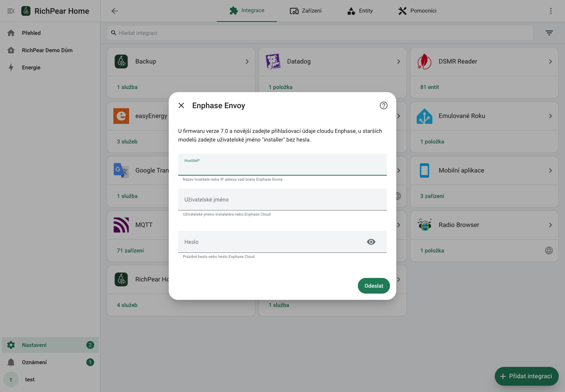Click the Emulované Roku icon
565x392 pixels.
click(425, 116)
